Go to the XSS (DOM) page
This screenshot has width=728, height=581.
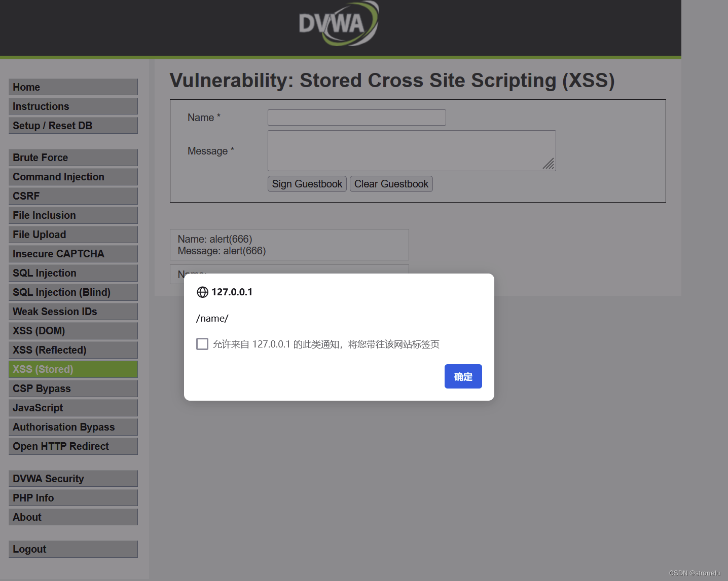pyautogui.click(x=73, y=331)
